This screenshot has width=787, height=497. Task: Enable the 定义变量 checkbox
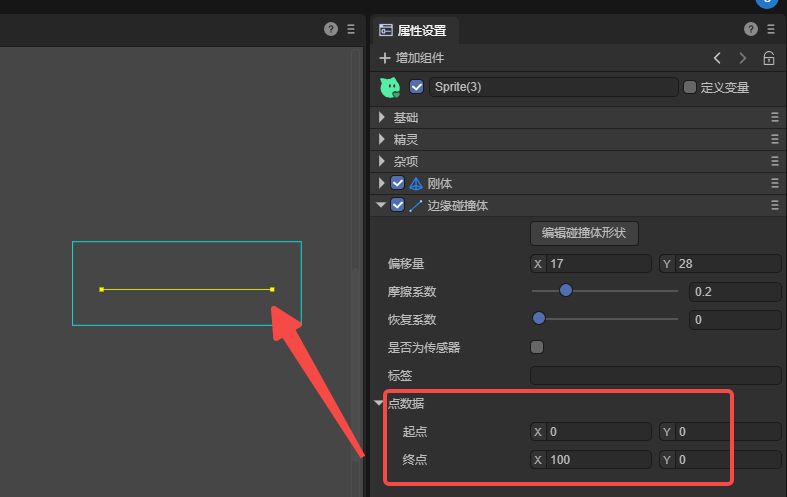coord(690,87)
